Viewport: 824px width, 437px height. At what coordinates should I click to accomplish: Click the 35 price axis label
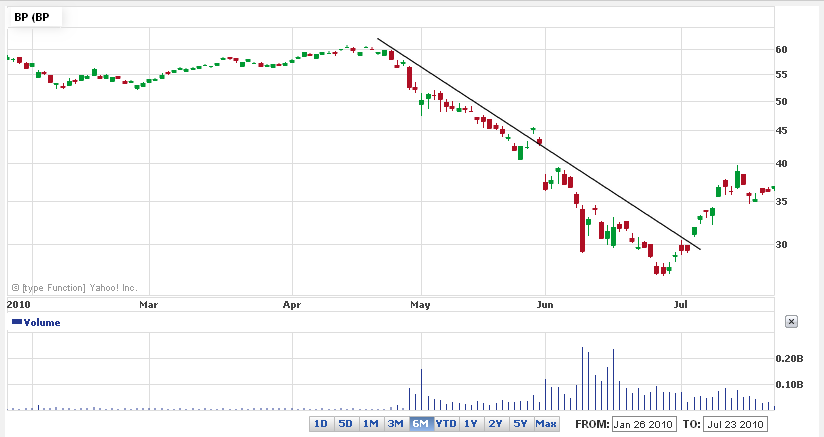click(x=781, y=201)
